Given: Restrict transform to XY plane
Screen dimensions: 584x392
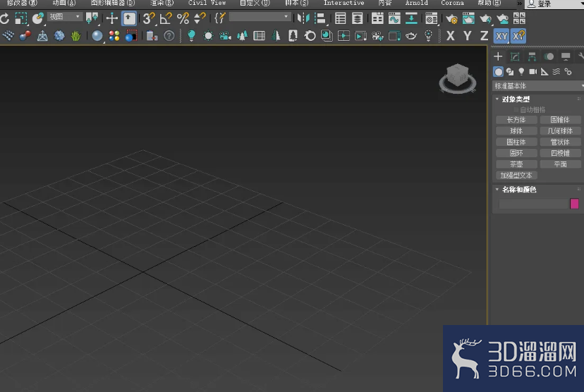Looking at the screenshot, I should coord(501,36).
